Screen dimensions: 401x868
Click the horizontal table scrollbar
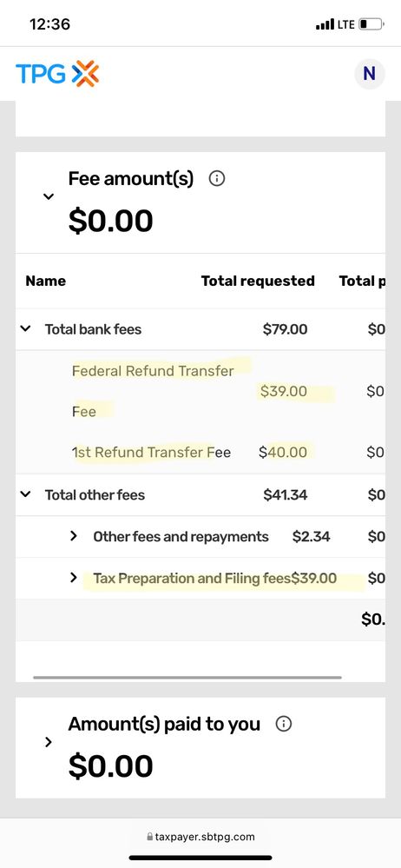click(187, 677)
